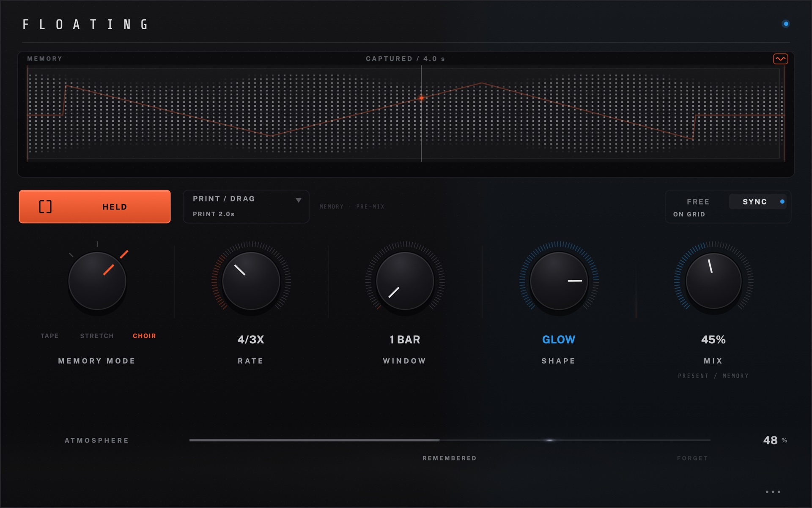Click the 45% mix value
The image size is (812, 508).
(713, 340)
